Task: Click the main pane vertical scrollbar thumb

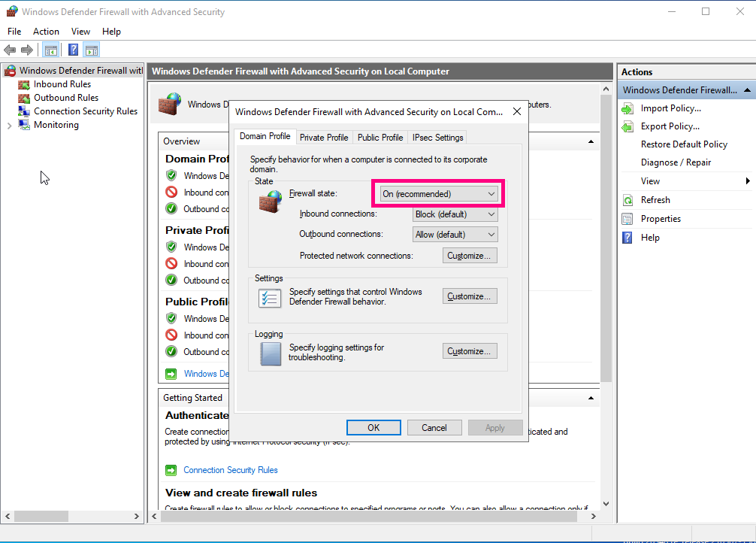Action: [606, 239]
